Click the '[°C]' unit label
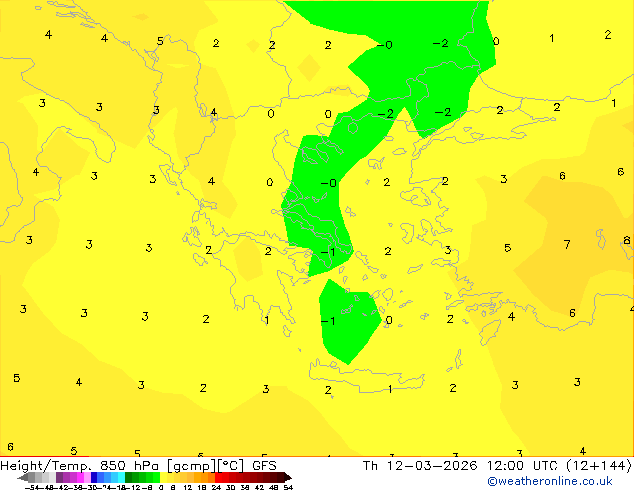 (231, 466)
